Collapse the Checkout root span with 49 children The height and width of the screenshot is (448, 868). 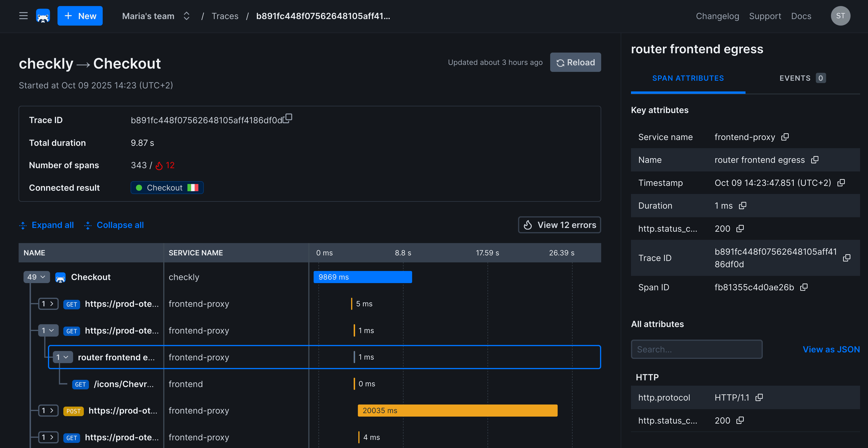(x=36, y=277)
